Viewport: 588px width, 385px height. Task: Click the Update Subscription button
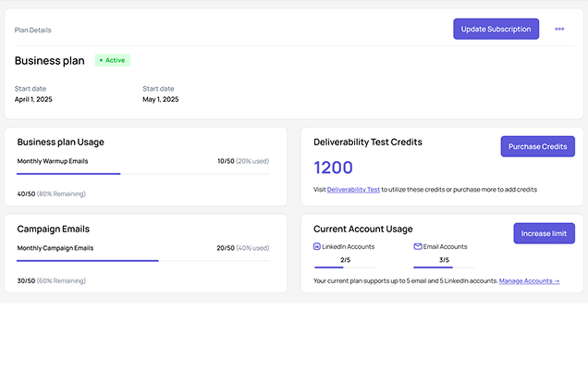[496, 29]
